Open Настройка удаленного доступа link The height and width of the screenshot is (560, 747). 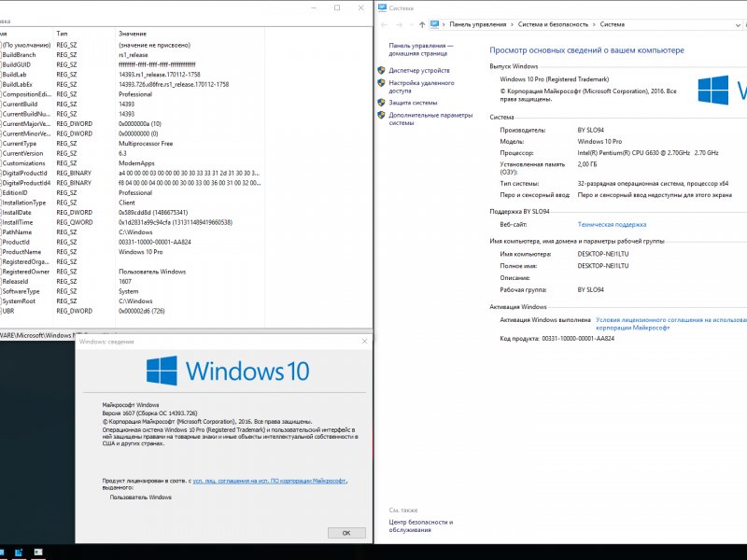tap(421, 87)
